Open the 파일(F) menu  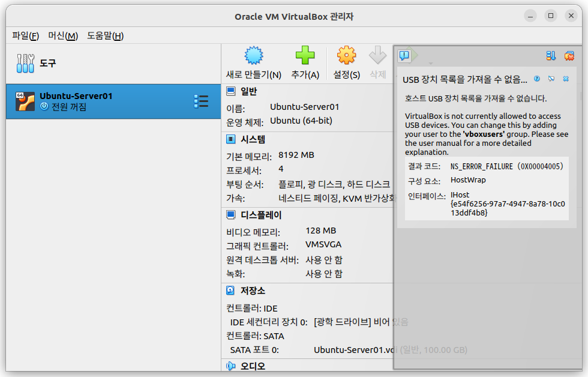(x=25, y=35)
